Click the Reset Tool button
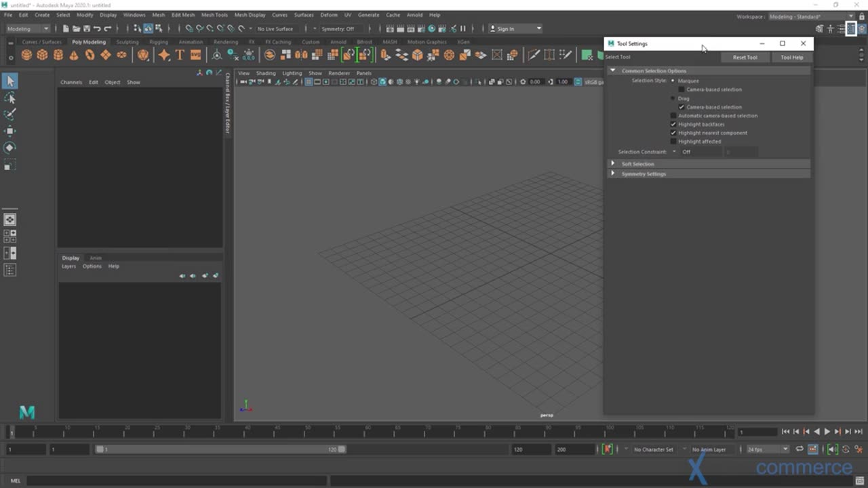Image resolution: width=868 pixels, height=488 pixels. coord(745,58)
